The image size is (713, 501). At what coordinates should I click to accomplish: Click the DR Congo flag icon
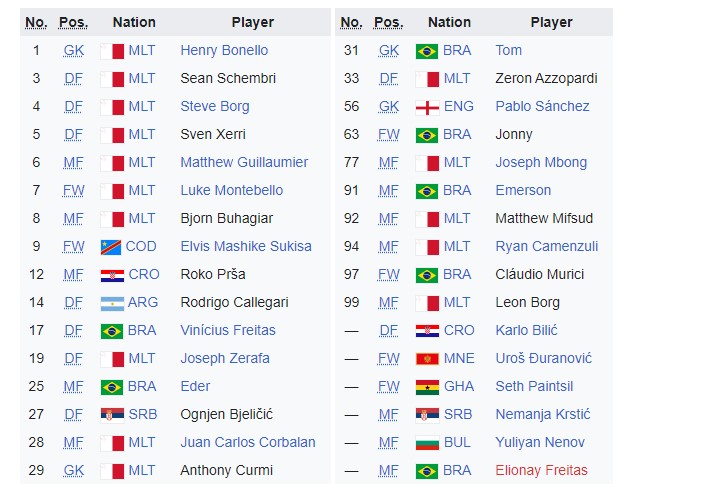point(111,247)
